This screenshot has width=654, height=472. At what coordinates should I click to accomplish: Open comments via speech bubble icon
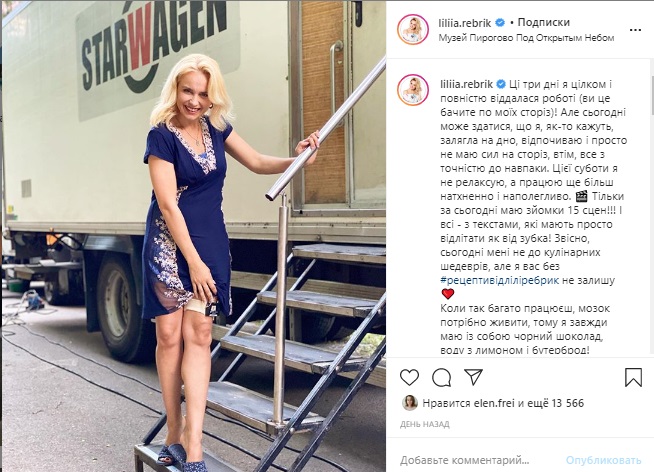(x=441, y=378)
